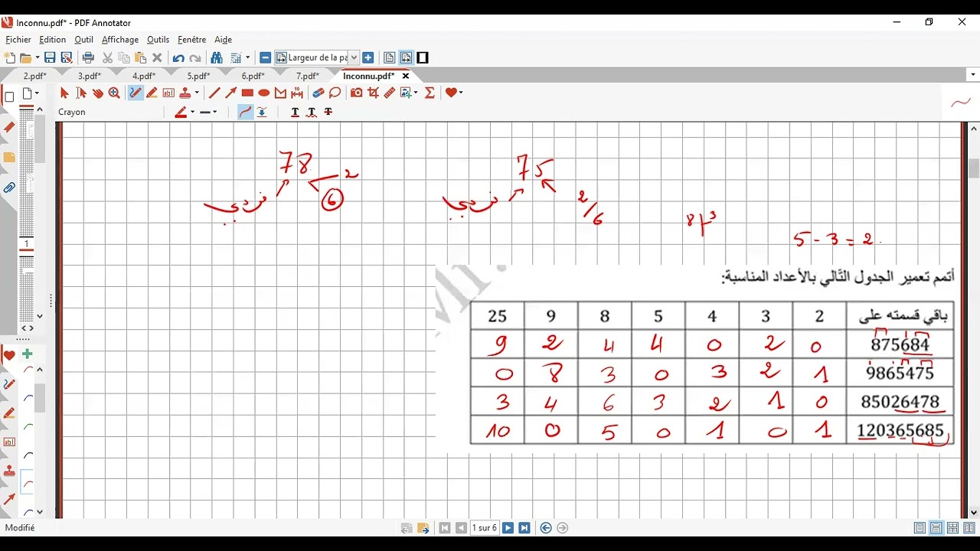
Task: Toggle smooth pen curve option
Action: [x=245, y=112]
